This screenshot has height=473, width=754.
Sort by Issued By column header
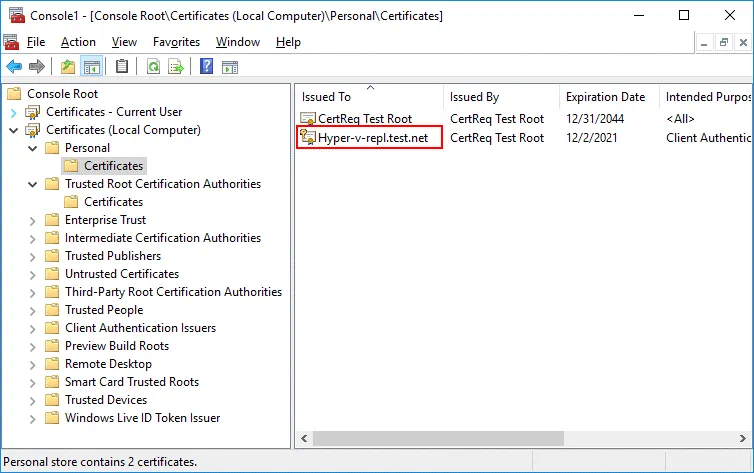tap(474, 97)
